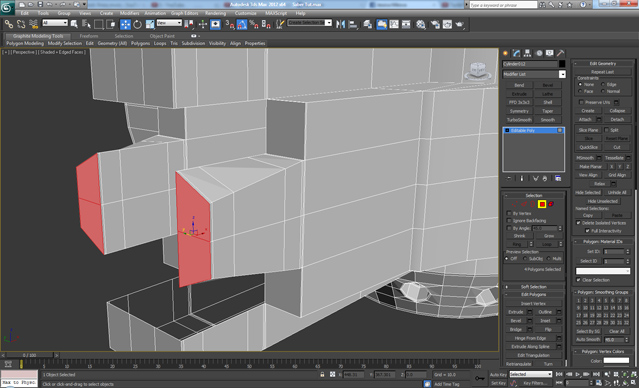This screenshot has width=639, height=388.
Task: Switch to the Create command panel
Action: pyautogui.click(x=506, y=53)
